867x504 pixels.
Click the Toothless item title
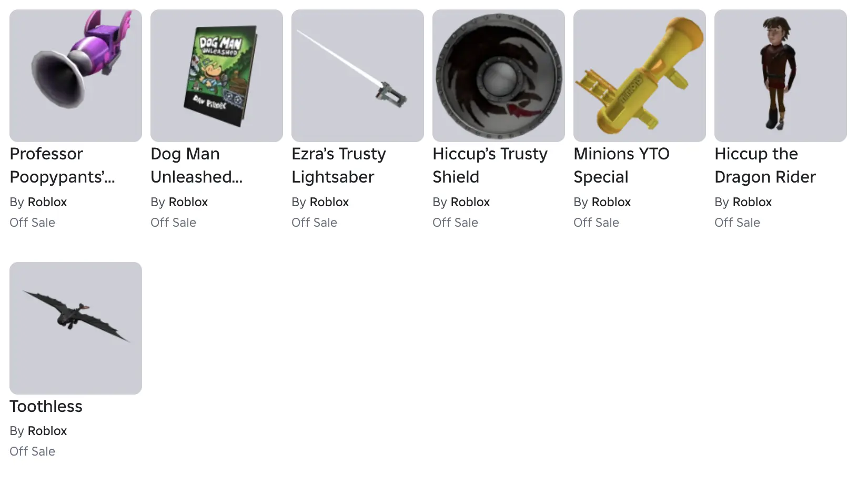tap(46, 406)
